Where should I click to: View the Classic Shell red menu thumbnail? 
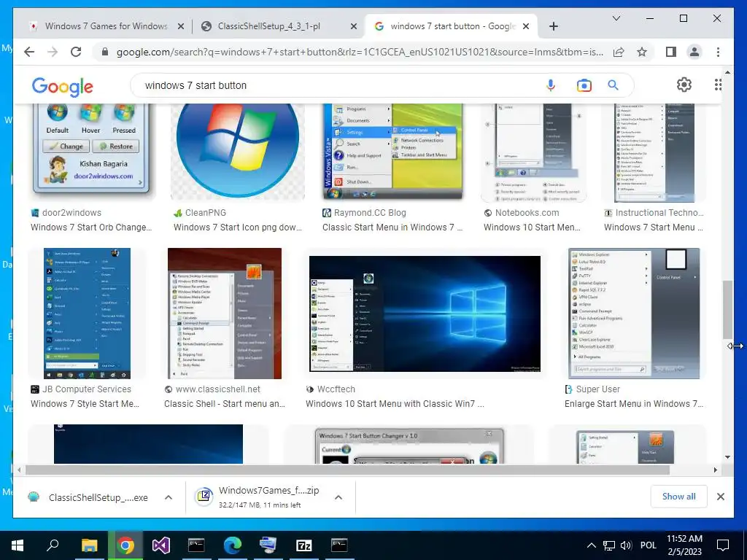tap(225, 314)
